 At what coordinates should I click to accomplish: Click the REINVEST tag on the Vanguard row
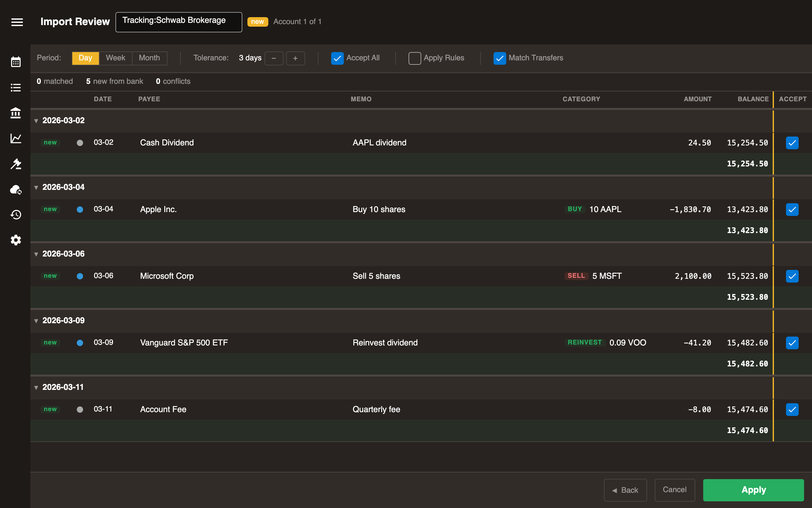[585, 342]
